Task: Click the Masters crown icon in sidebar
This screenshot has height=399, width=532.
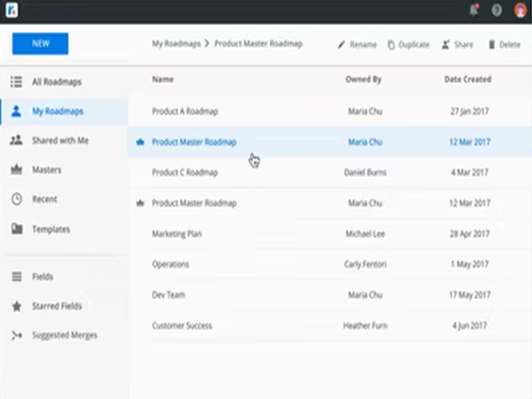Action: (x=16, y=170)
